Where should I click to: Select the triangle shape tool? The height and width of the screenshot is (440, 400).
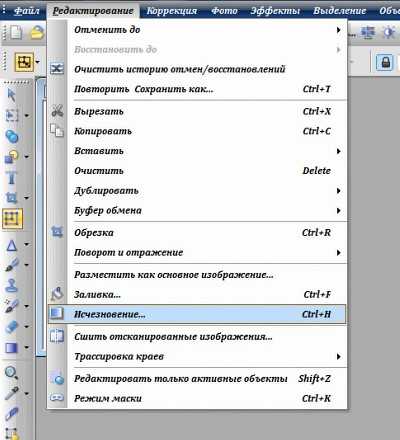coord(12,245)
